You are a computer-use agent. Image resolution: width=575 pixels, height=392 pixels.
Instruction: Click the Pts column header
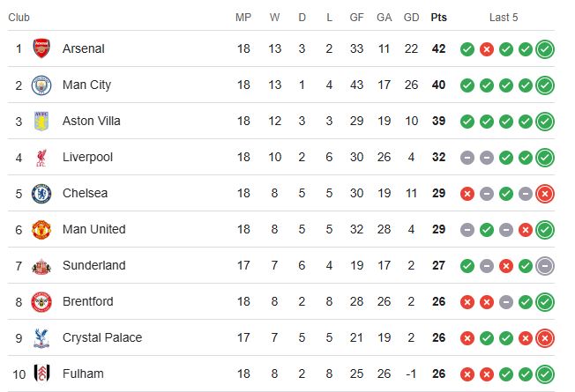[438, 17]
